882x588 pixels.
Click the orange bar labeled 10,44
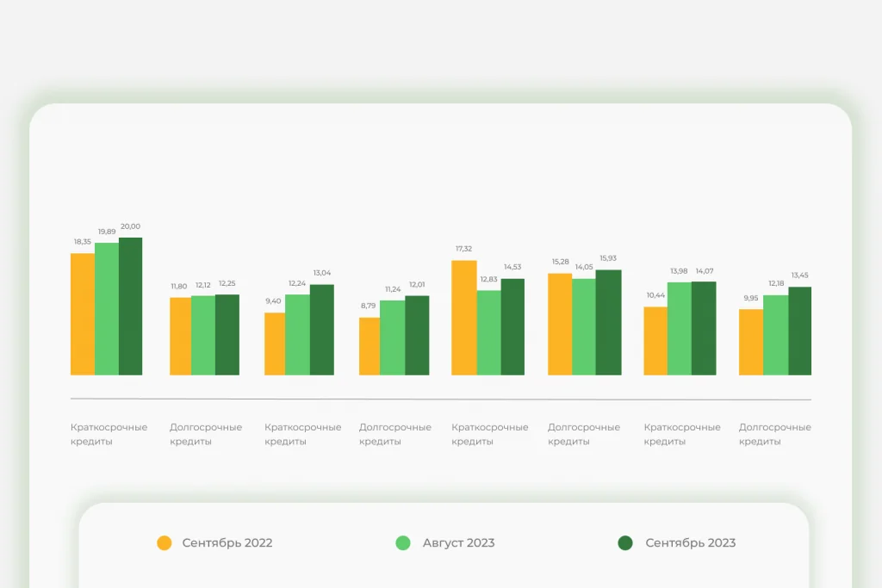655,341
